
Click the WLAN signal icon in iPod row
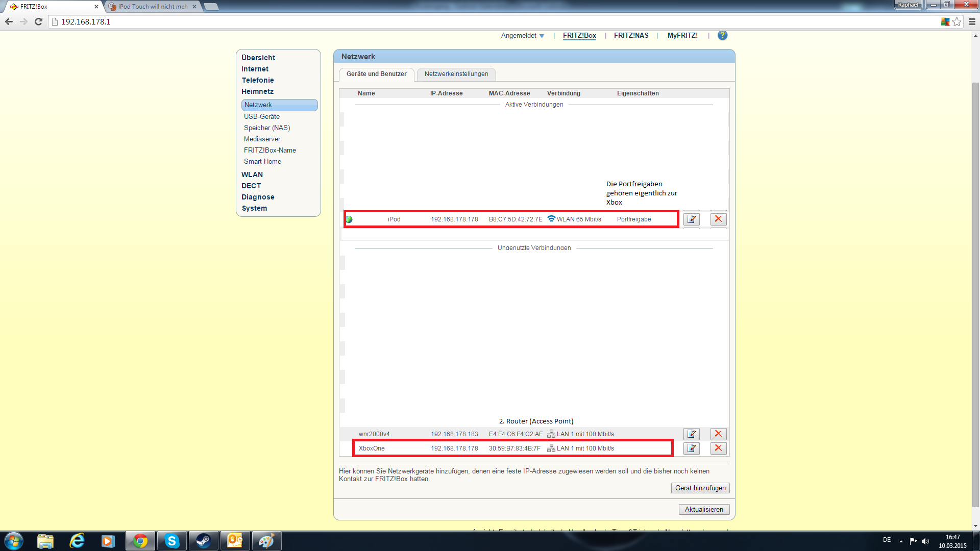[x=551, y=218]
